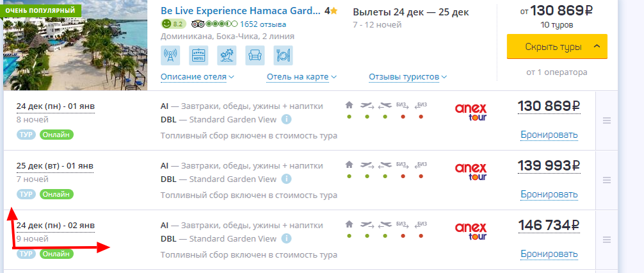Click the Вылеты 24 дек — 25 дек text

(411, 12)
